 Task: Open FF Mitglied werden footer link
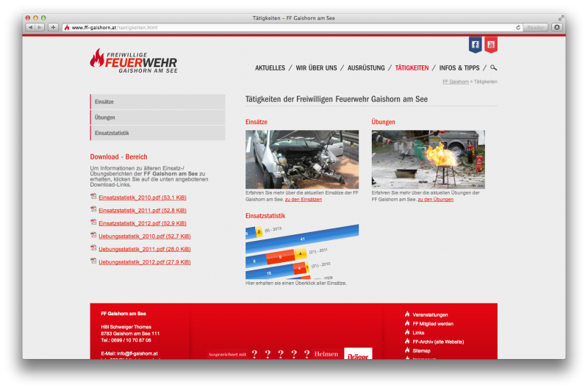pyautogui.click(x=433, y=324)
